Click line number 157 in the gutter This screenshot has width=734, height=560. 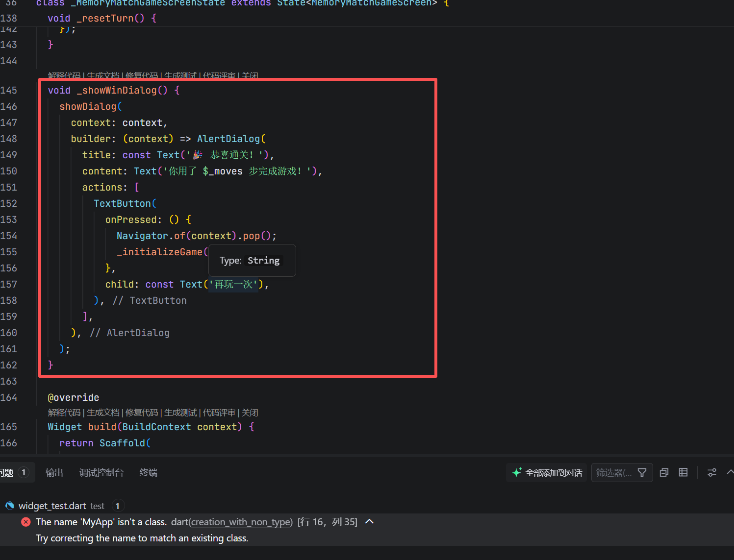[x=8, y=284]
